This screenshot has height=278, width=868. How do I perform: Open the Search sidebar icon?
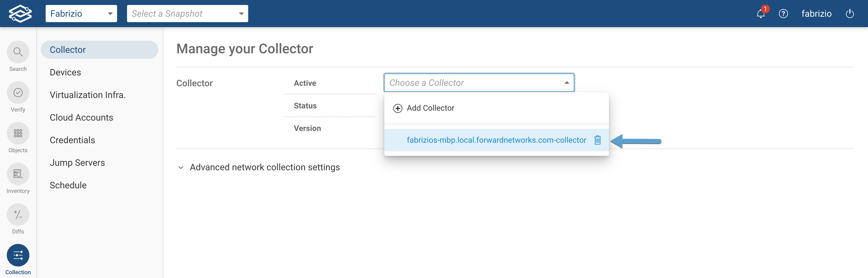tap(18, 52)
